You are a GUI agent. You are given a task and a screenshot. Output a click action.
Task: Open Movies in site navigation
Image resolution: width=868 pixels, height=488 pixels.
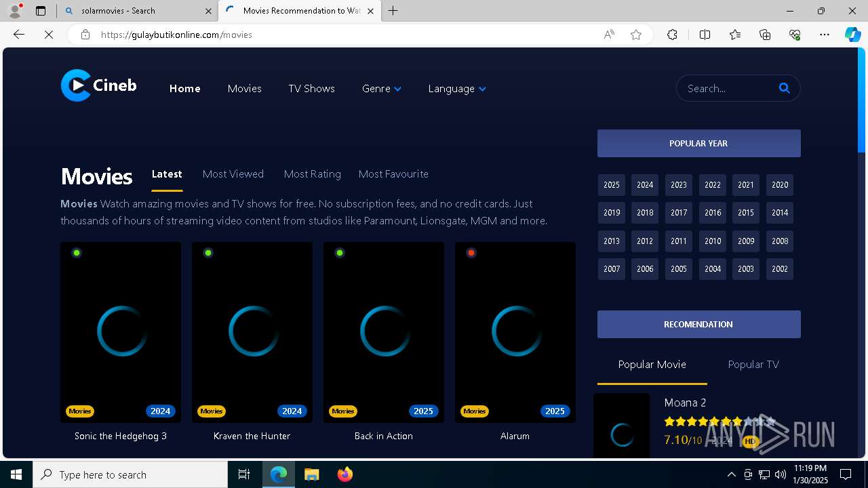pyautogui.click(x=244, y=89)
